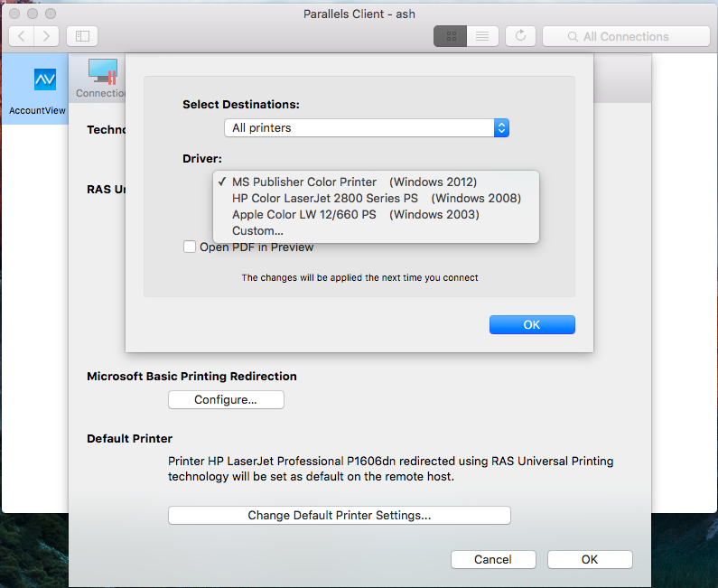The height and width of the screenshot is (588, 718).
Task: Go back with the left chevron button
Action: [21, 36]
